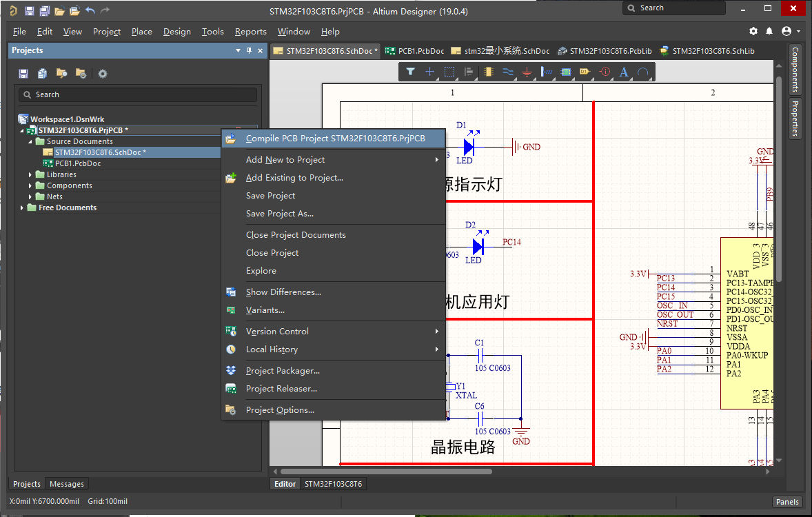This screenshot has width=812, height=517.
Task: Open the Design menu
Action: [x=177, y=32]
